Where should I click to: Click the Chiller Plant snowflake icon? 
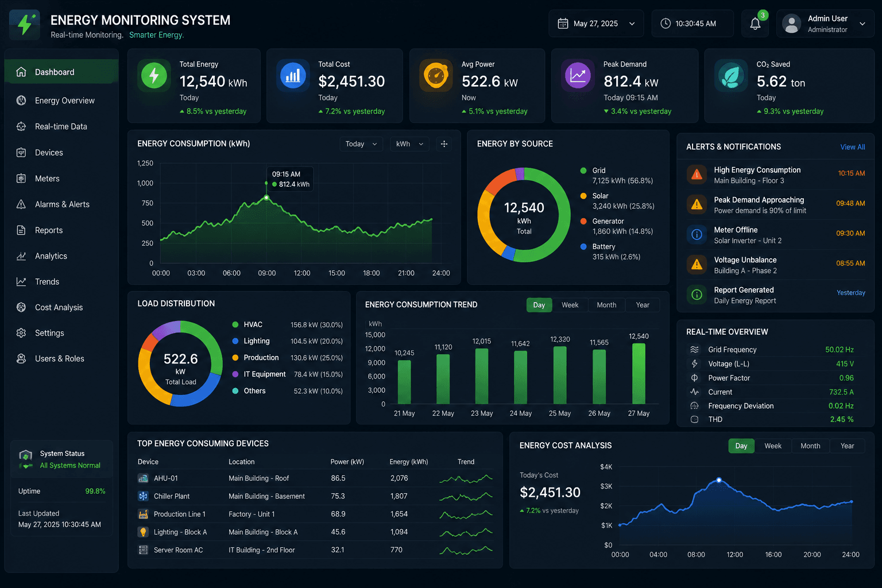[143, 496]
